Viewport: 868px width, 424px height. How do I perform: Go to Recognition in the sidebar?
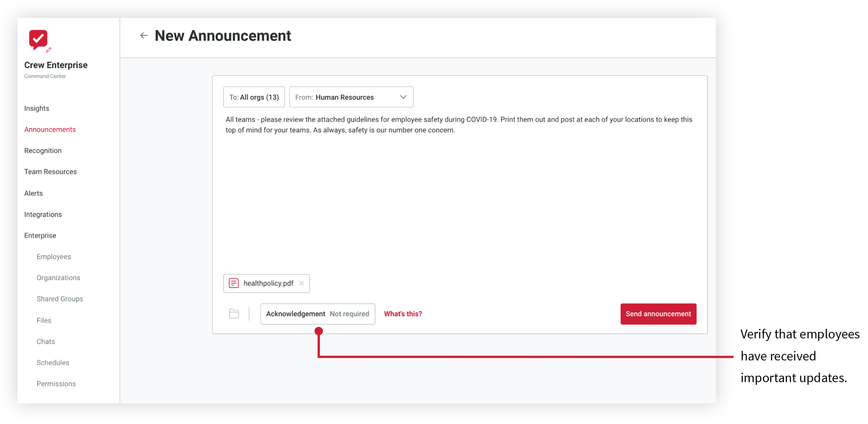click(43, 150)
